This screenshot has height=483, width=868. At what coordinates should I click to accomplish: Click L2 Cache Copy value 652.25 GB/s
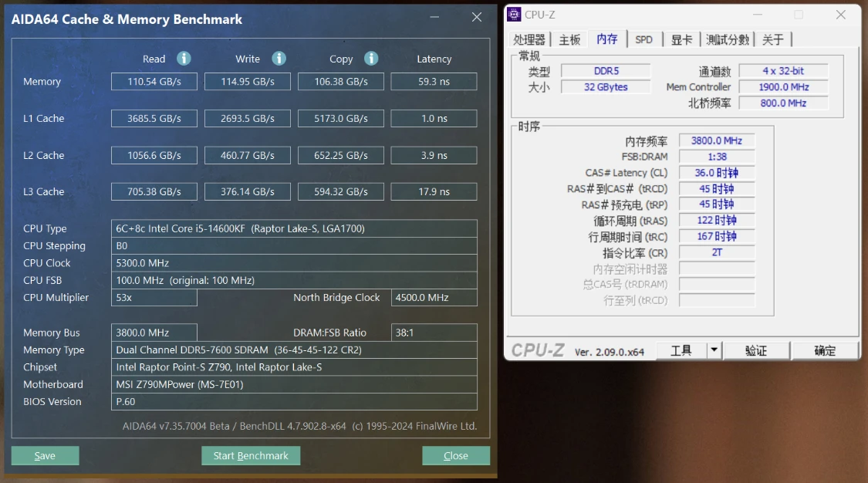pyautogui.click(x=341, y=155)
